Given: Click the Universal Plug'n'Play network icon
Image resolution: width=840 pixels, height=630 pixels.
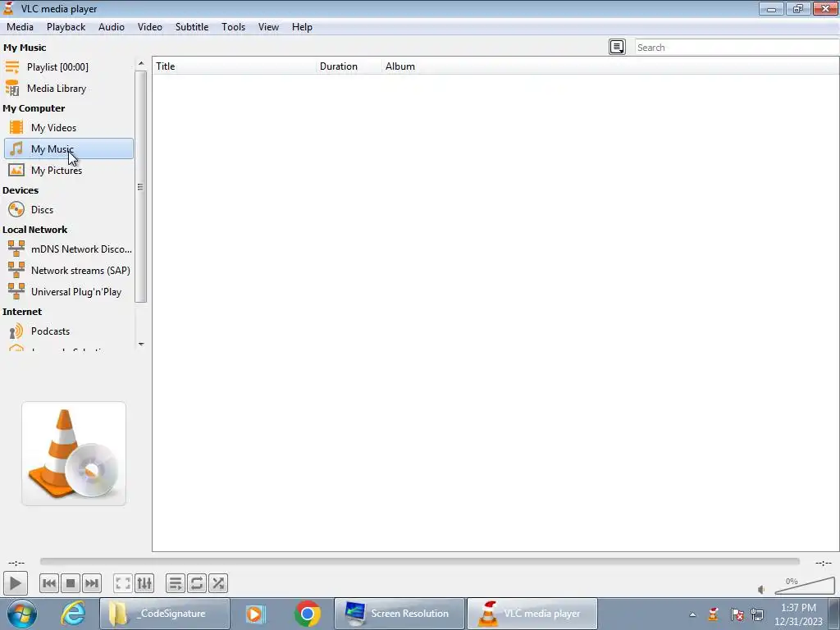Looking at the screenshot, I should point(16,291).
